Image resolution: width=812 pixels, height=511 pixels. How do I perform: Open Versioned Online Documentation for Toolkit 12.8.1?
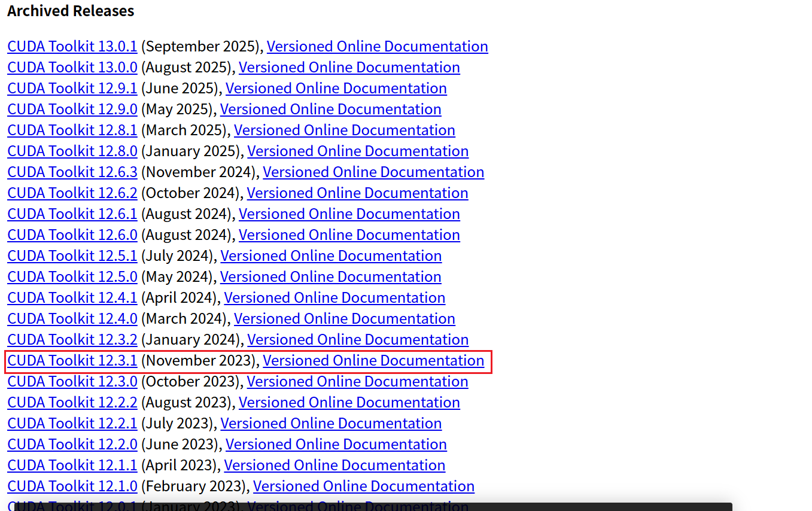point(345,130)
